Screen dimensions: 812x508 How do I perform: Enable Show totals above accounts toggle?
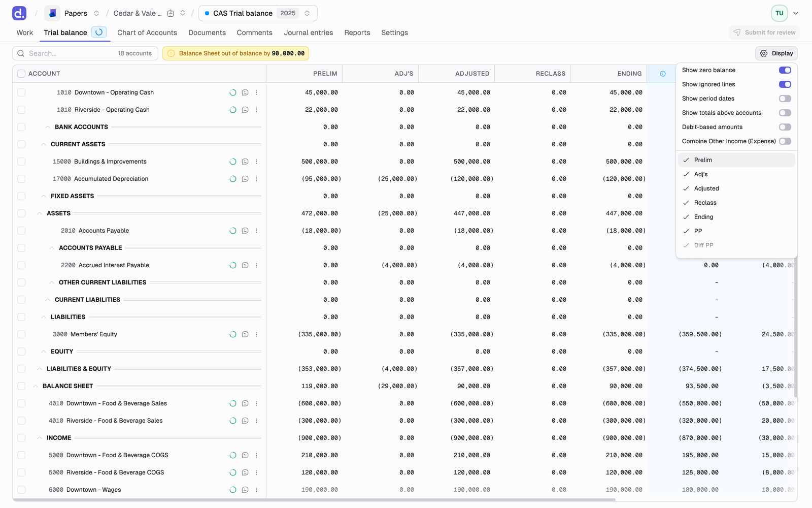785,113
